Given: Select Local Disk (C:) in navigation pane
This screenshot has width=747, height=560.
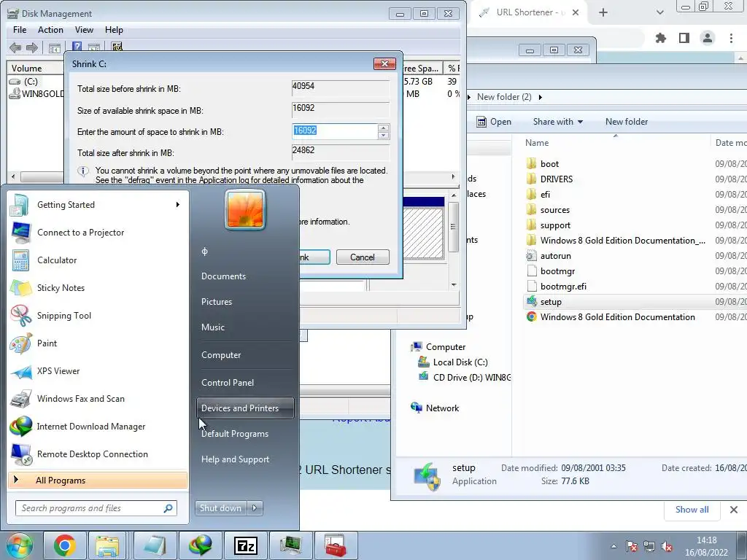Looking at the screenshot, I should (x=460, y=362).
